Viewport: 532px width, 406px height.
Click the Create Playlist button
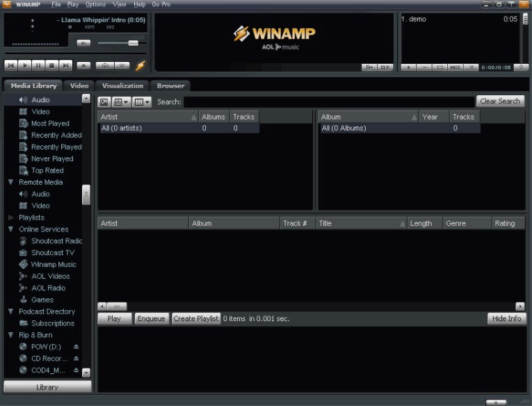point(196,318)
